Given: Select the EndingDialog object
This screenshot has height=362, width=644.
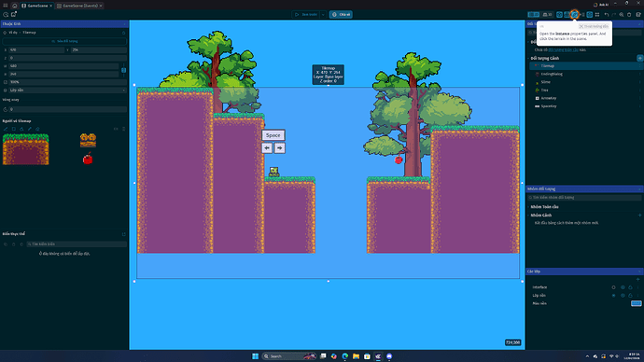Looking at the screenshot, I should (552, 74).
